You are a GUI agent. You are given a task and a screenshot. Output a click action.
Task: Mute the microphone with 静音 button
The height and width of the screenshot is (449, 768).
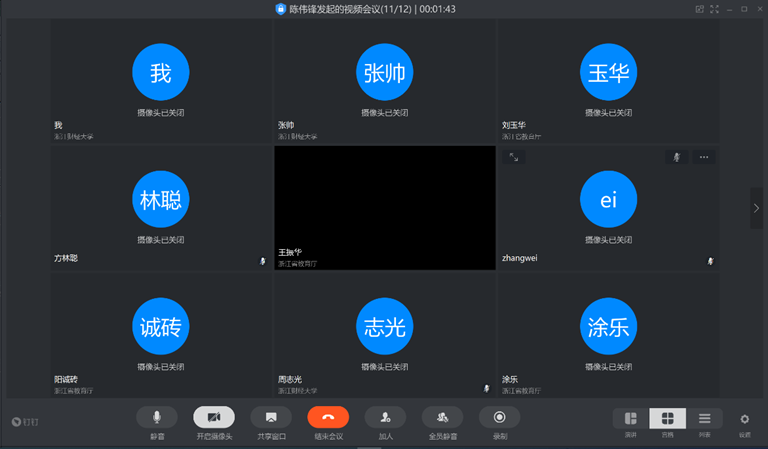pyautogui.click(x=157, y=417)
